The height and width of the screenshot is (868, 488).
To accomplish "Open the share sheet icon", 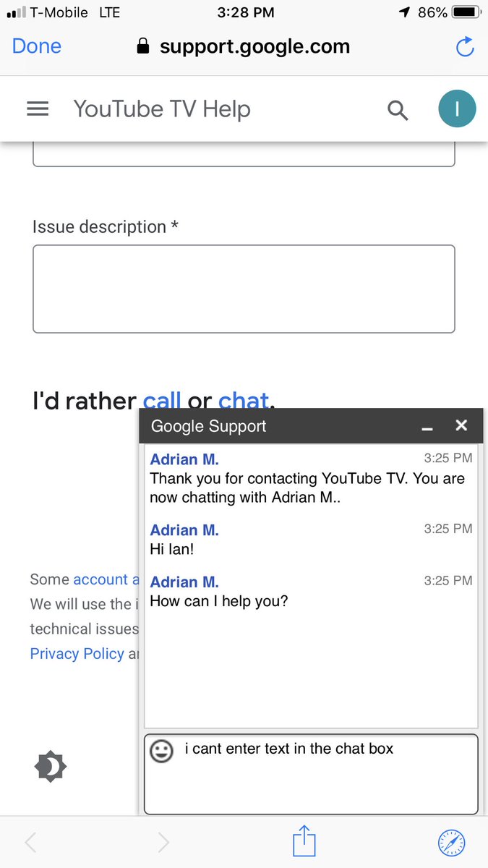I will 304,841.
